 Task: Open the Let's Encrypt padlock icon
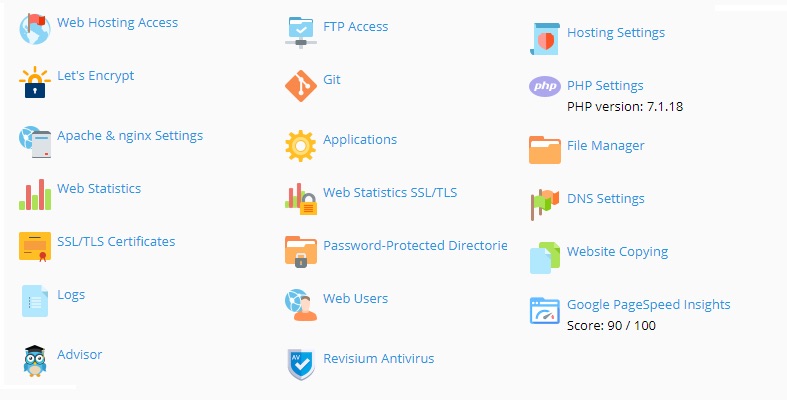coord(35,83)
